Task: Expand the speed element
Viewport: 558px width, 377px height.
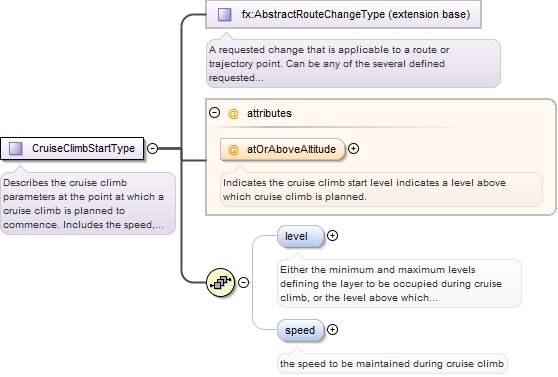Action: pos(332,330)
